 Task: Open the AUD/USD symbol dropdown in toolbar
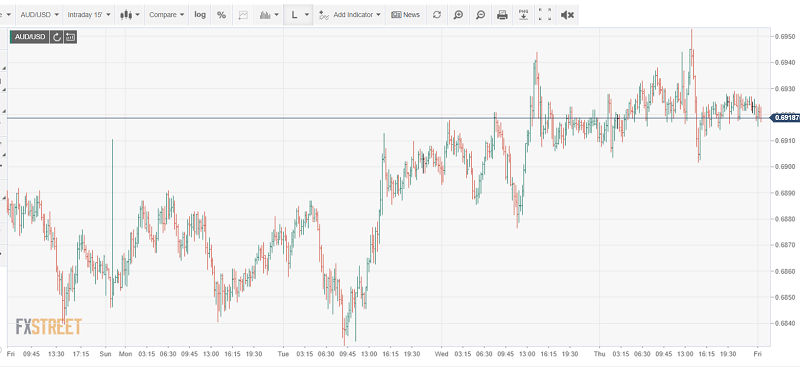tap(39, 15)
